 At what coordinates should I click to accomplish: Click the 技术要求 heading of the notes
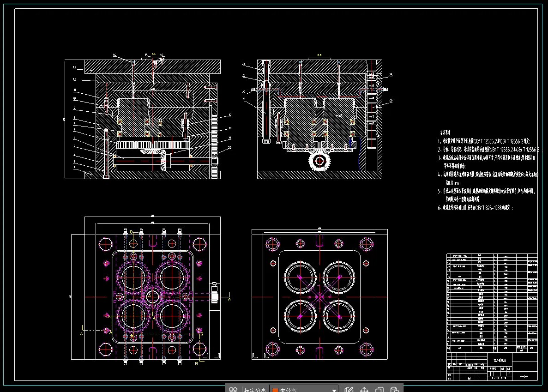tap(445, 133)
